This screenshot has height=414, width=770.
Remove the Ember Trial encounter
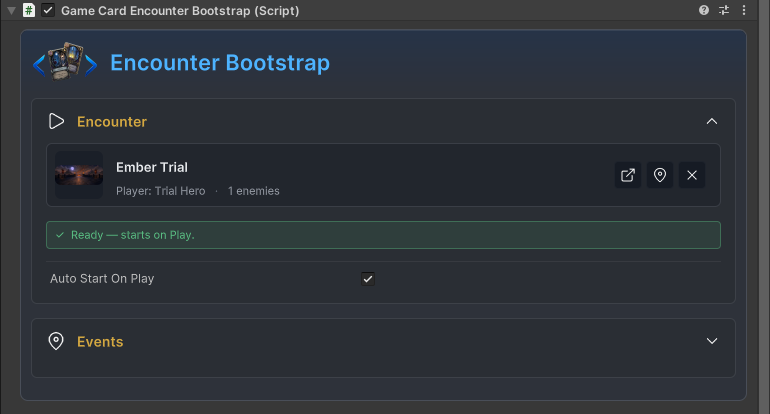click(691, 175)
